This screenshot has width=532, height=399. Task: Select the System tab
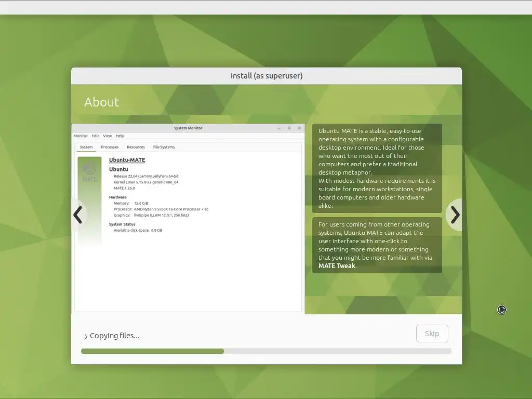(x=86, y=147)
